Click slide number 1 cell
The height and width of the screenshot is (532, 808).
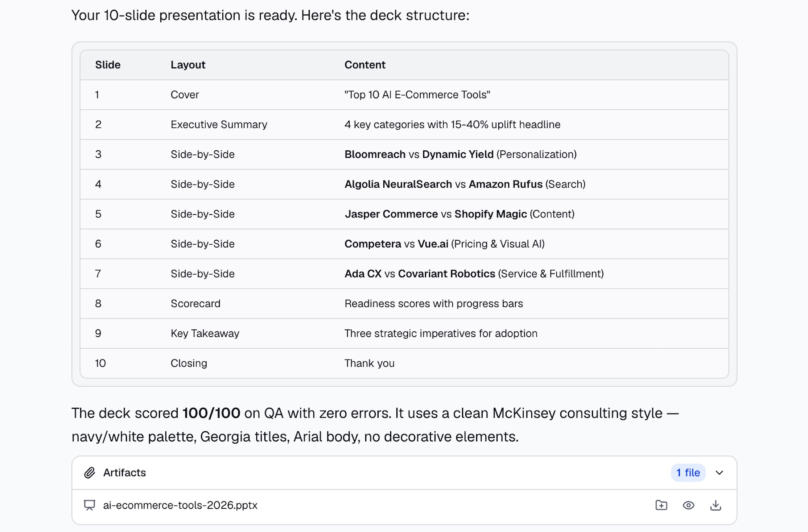97,95
